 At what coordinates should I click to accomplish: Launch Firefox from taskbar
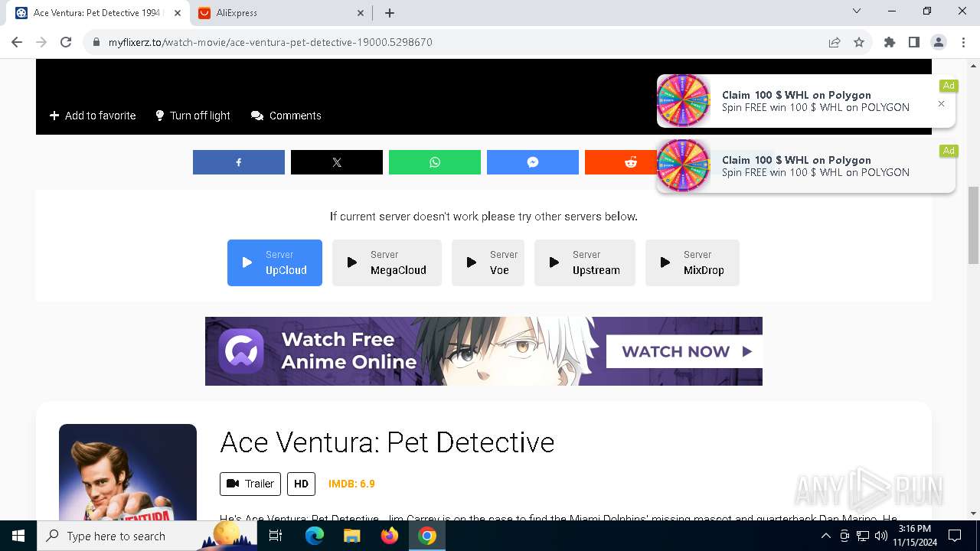[x=390, y=536]
